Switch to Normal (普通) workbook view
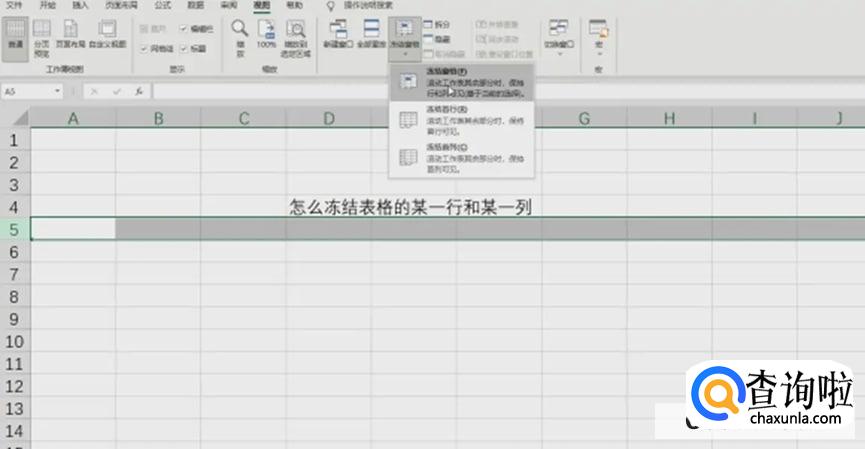The width and height of the screenshot is (865, 449). coord(15,39)
